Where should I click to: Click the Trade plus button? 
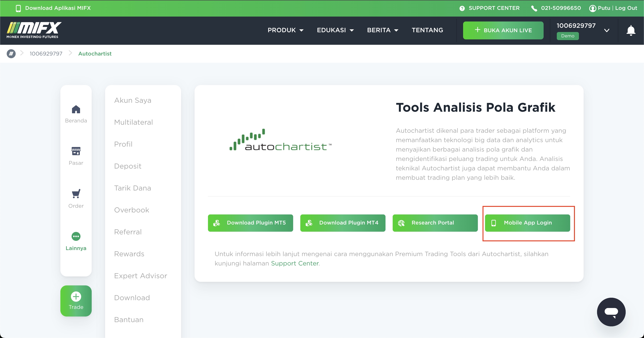(x=76, y=301)
